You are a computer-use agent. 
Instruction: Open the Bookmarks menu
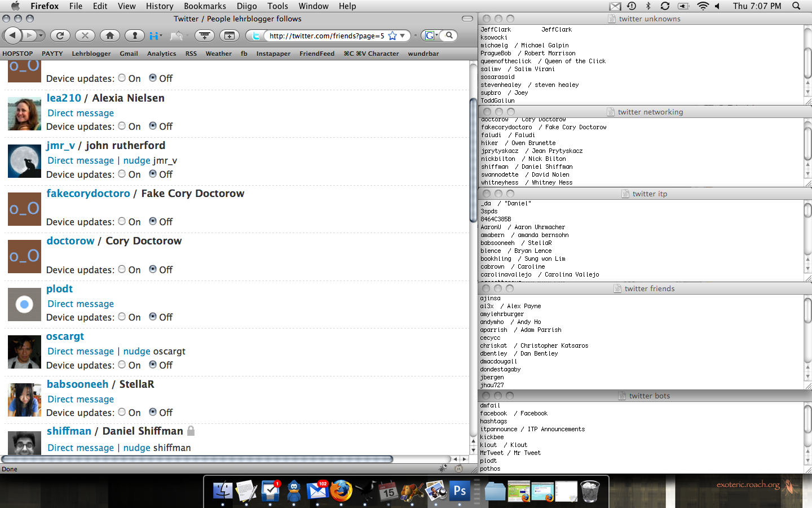coord(205,6)
